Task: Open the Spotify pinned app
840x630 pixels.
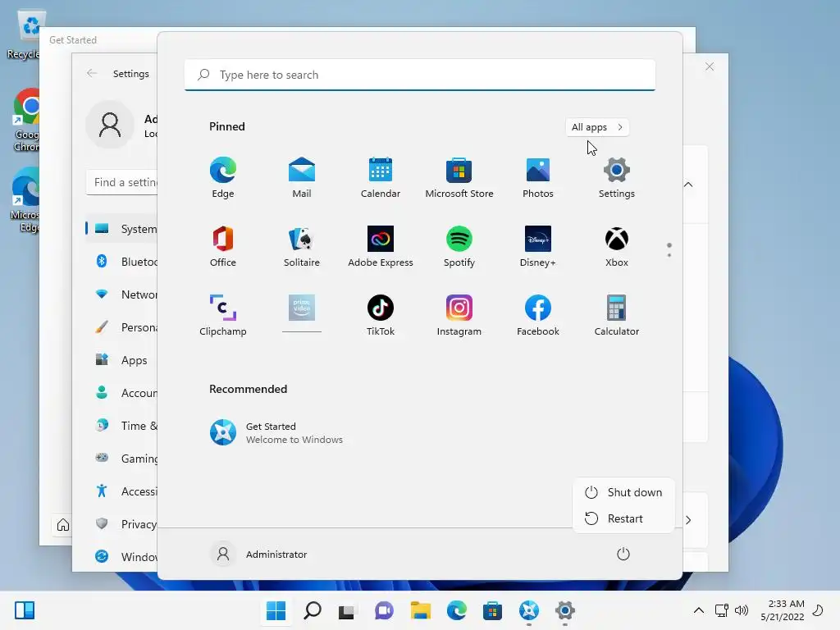Action: click(459, 246)
